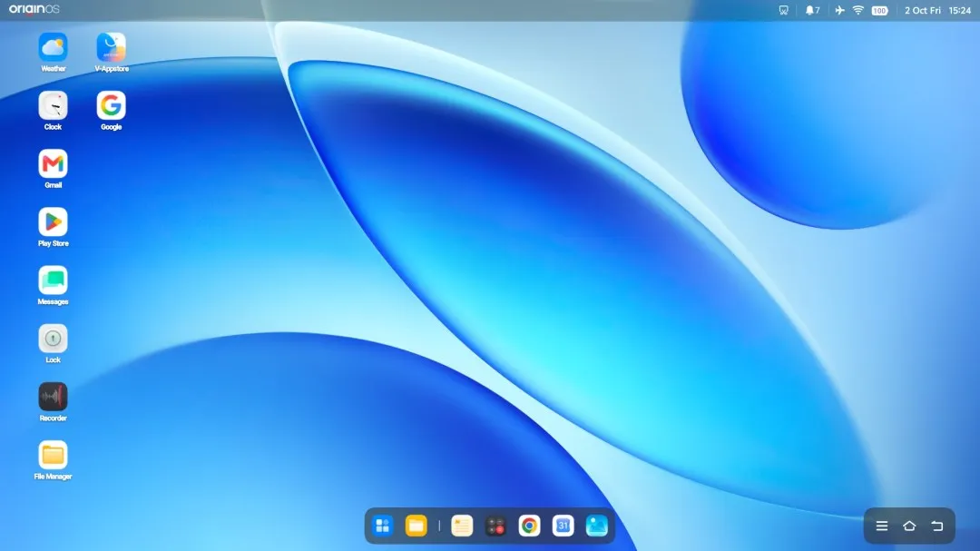
Task: Launch Gmail from the desktop
Action: click(x=54, y=164)
